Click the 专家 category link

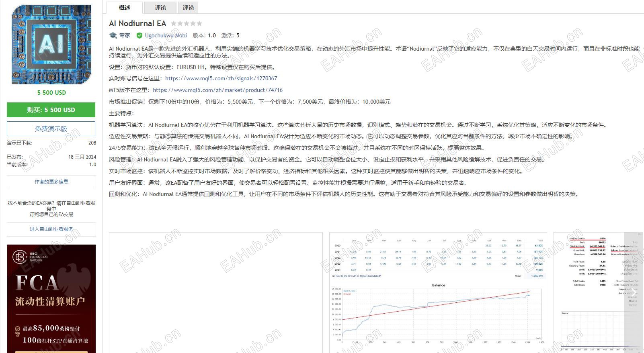click(125, 35)
